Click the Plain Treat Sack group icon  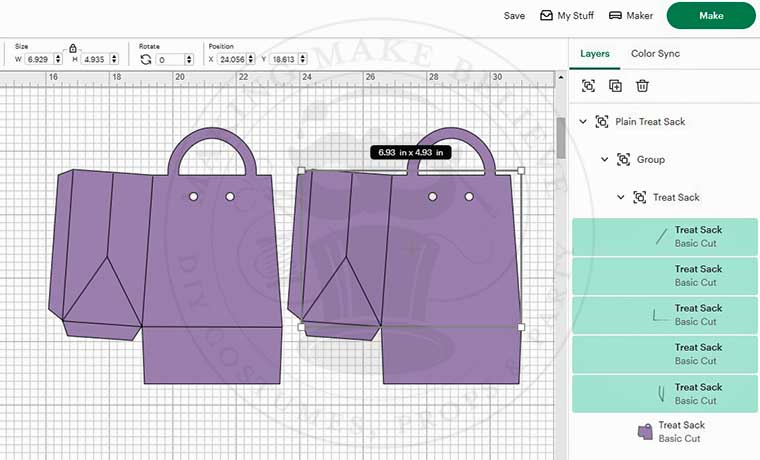[x=601, y=122]
